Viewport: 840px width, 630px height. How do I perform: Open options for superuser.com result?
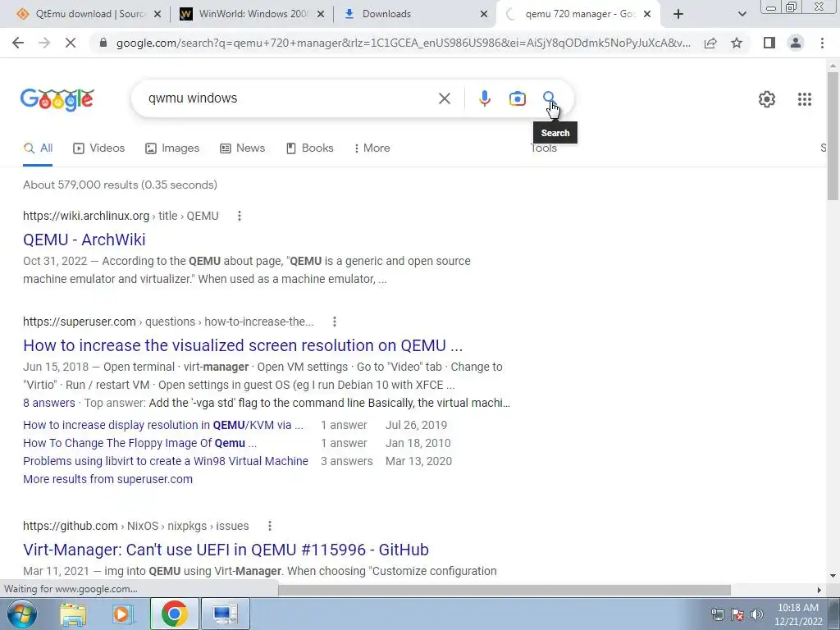click(335, 322)
